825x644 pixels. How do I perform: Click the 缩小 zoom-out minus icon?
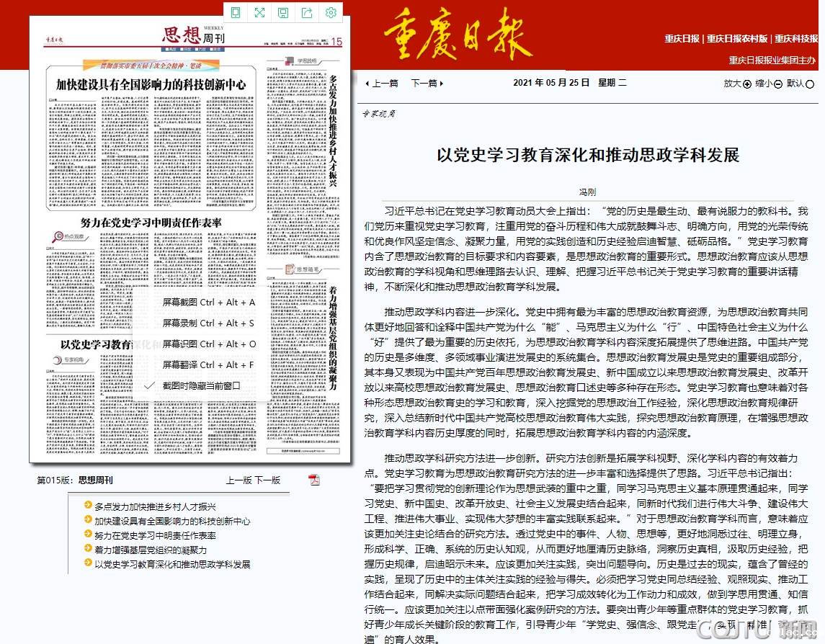point(778,84)
